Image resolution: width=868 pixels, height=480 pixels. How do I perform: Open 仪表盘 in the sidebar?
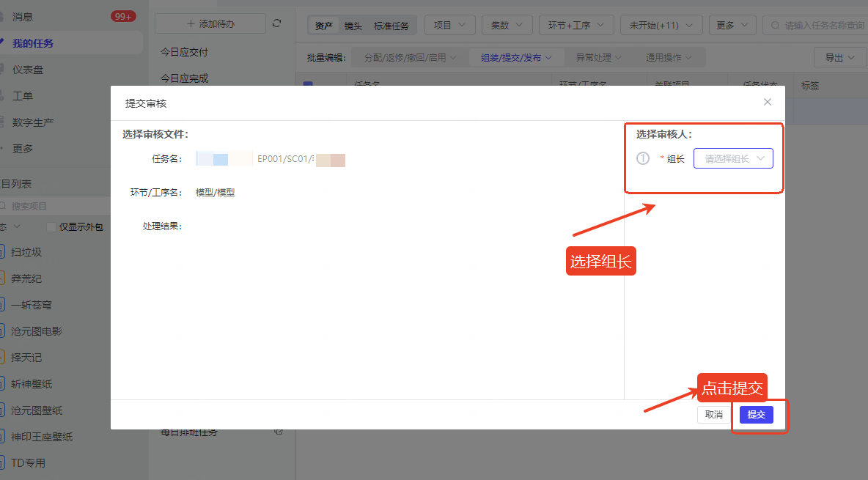(x=28, y=70)
